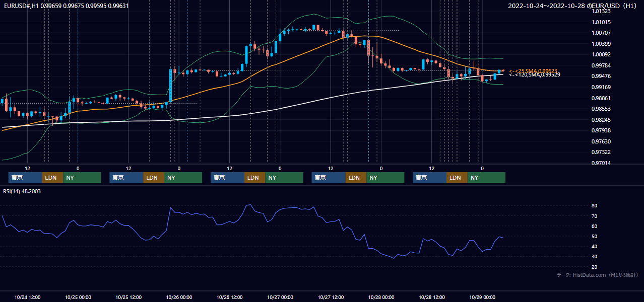644x302 pixels.
Task: Click the 10/25 12:00 date label
Action: [128, 297]
